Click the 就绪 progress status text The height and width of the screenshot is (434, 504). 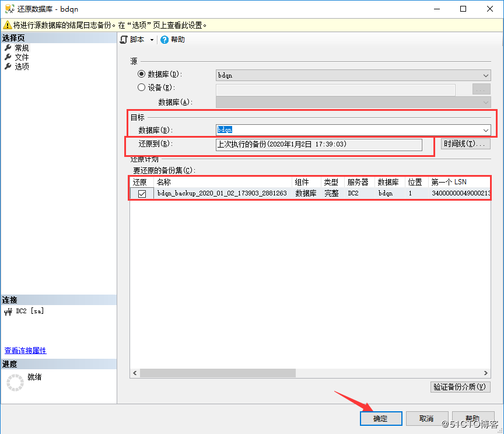[34, 377]
